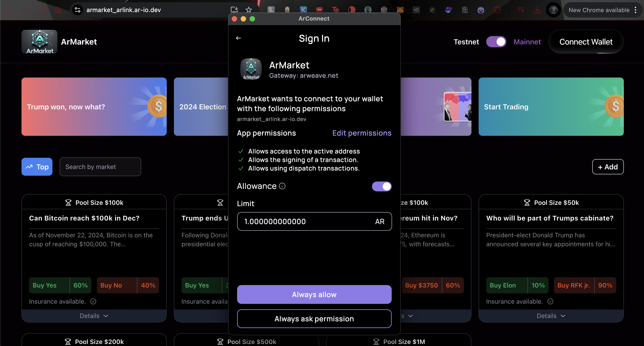This screenshot has height=346, width=644.
Task: Click the ArMarket logo in header
Action: pyautogui.click(x=39, y=41)
